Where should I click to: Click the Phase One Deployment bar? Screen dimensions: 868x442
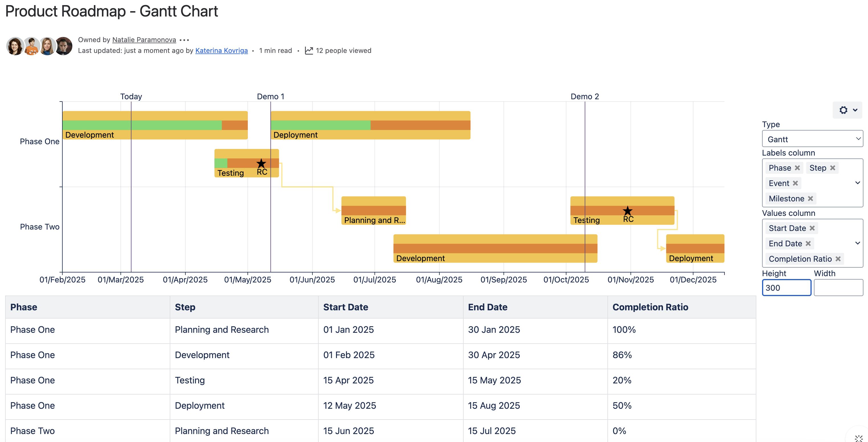(370, 125)
